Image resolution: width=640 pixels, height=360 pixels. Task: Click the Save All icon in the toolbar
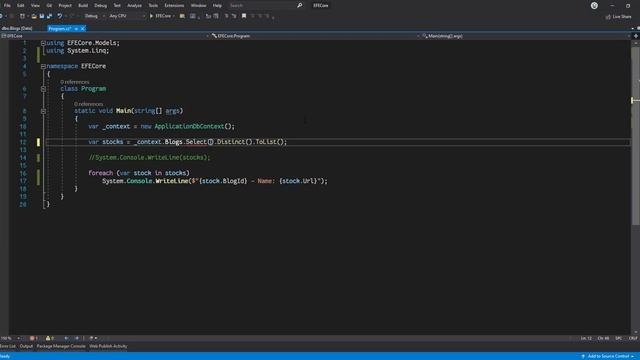point(49,16)
